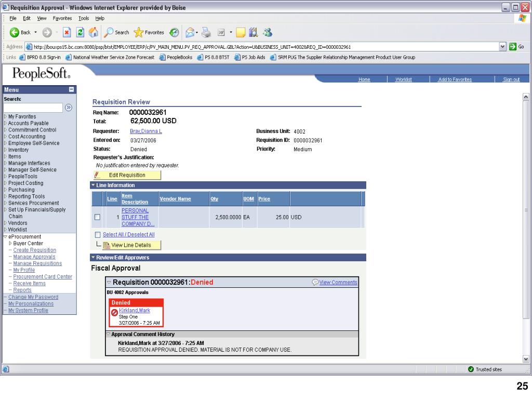Click the Messenger people toolbar icon
The height and width of the screenshot is (399, 532).
pos(268,33)
